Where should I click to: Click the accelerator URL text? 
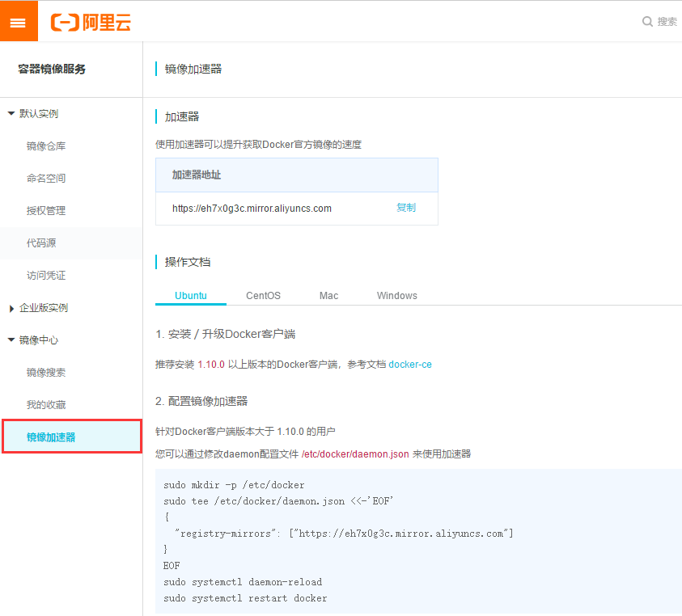coord(252,209)
